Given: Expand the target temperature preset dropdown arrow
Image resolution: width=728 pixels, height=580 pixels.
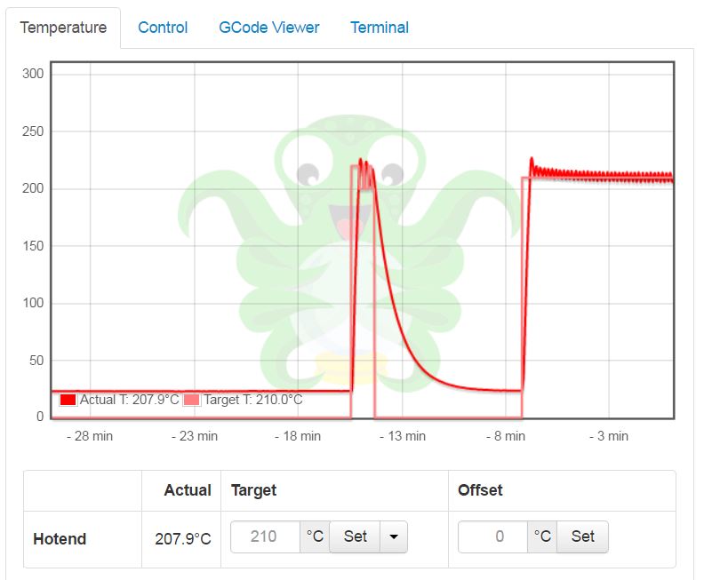Looking at the screenshot, I should click(394, 536).
